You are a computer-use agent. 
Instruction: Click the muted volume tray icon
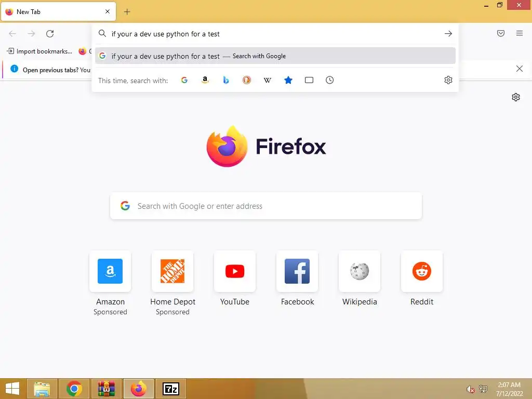470,389
